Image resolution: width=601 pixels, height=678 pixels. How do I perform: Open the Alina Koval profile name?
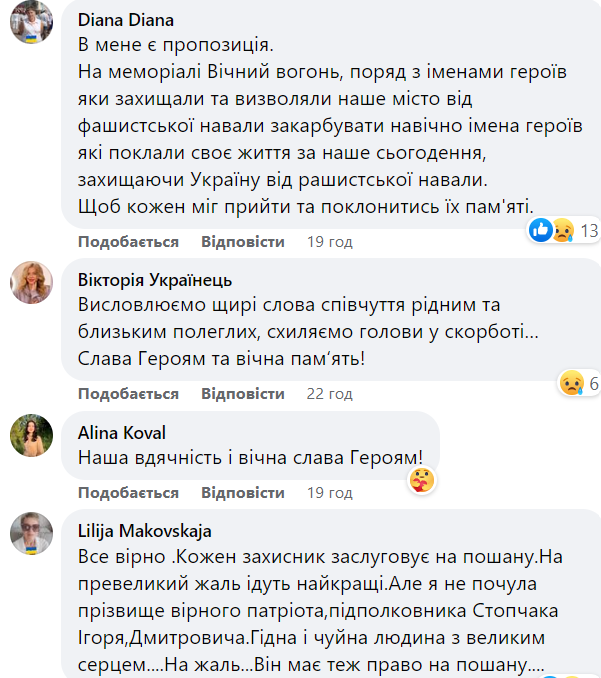click(122, 432)
